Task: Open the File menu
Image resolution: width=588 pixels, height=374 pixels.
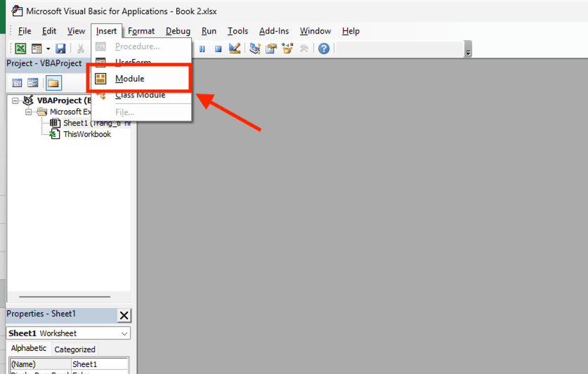Action: (25, 31)
